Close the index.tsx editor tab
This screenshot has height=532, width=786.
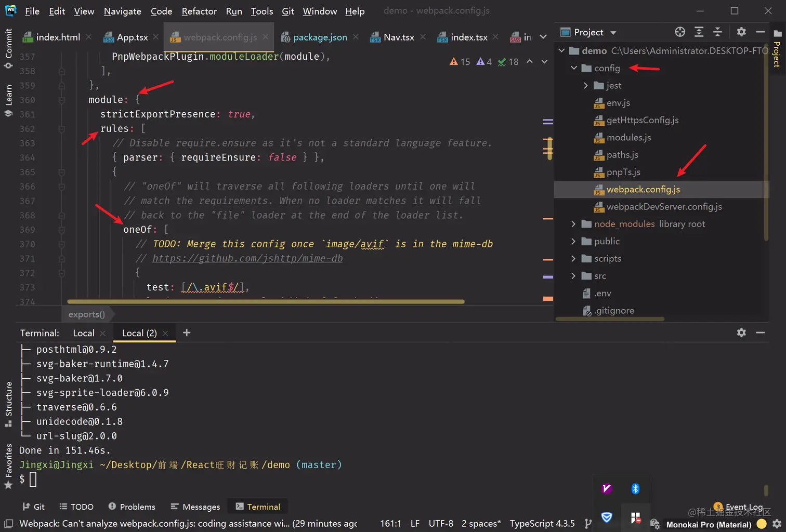(495, 37)
